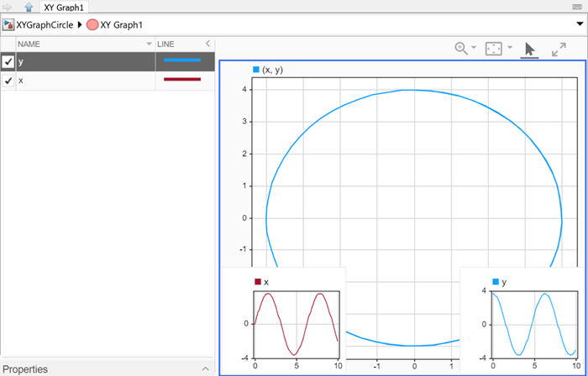Open the zoom tool options dropdown
The image size is (588, 376).
coord(474,48)
